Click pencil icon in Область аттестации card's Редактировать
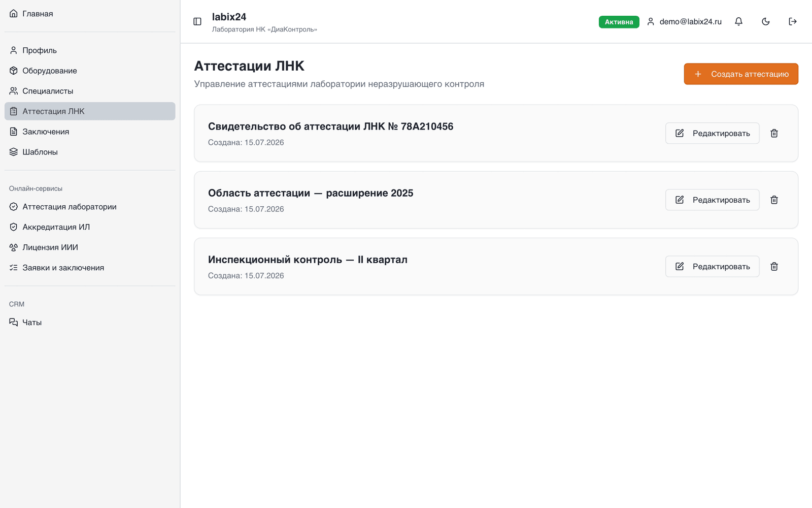This screenshot has height=508, width=812. (680, 200)
